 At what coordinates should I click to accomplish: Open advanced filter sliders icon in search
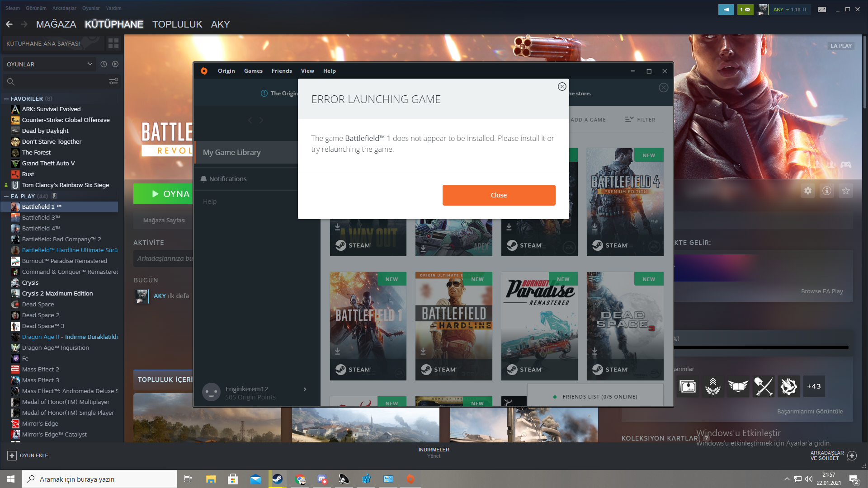(x=113, y=81)
